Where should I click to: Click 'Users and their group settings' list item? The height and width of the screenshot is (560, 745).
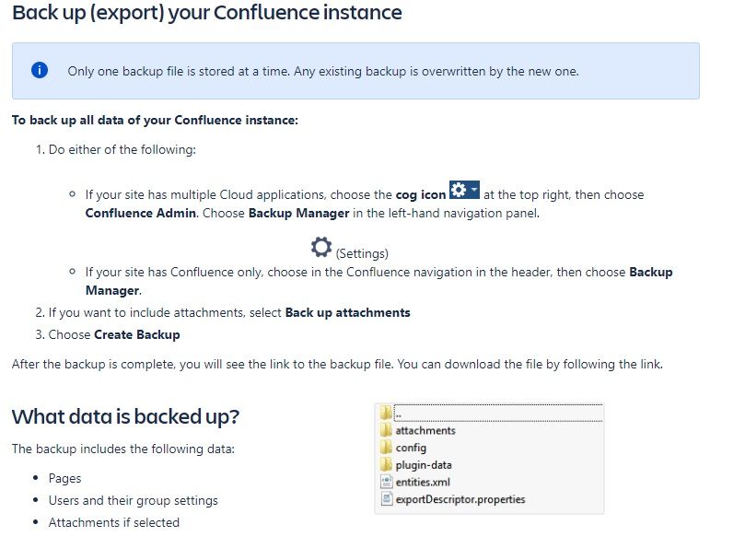tap(133, 500)
